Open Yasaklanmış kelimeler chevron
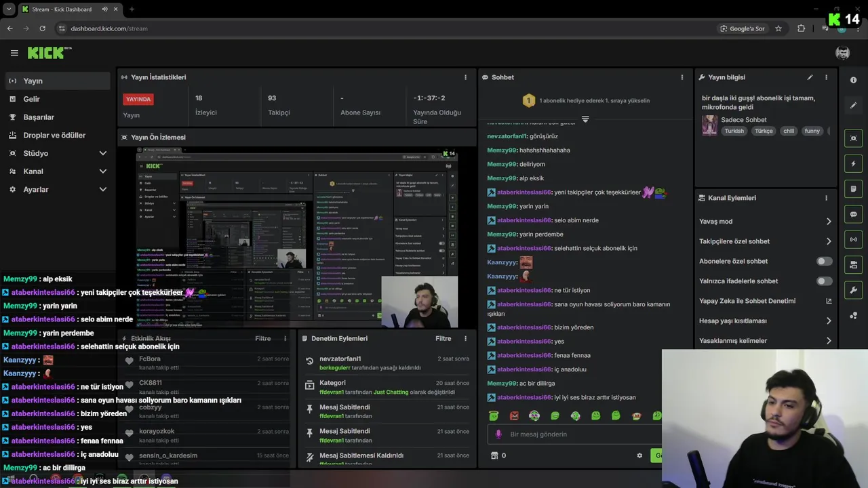Screen dimensions: 868x488 829,340
